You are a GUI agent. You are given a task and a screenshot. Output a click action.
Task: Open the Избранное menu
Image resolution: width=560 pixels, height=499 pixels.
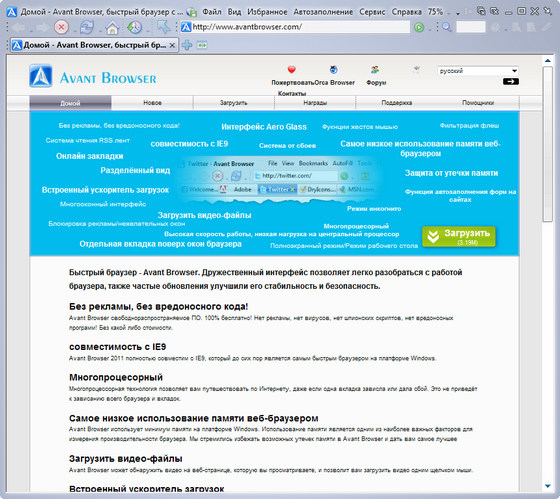tap(267, 12)
